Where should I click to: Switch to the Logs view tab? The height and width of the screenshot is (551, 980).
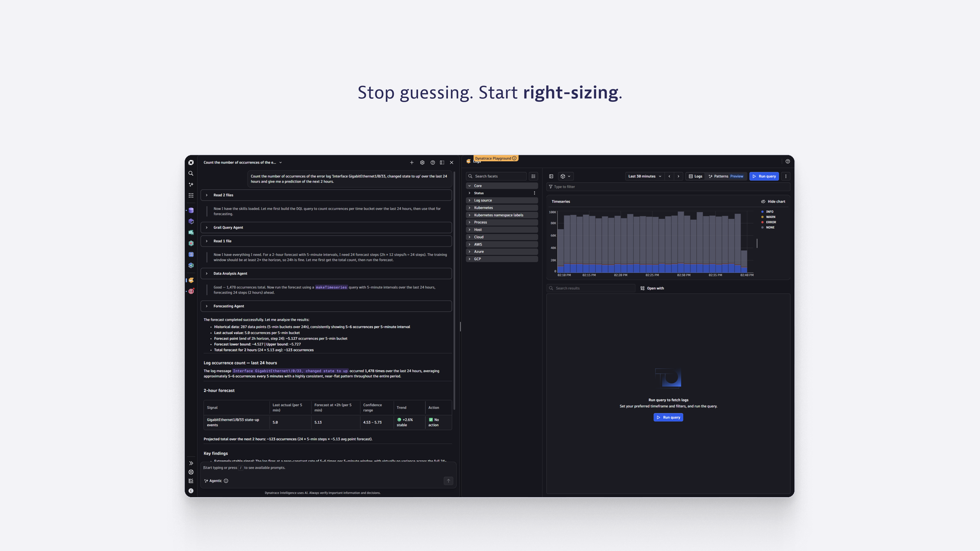point(695,176)
